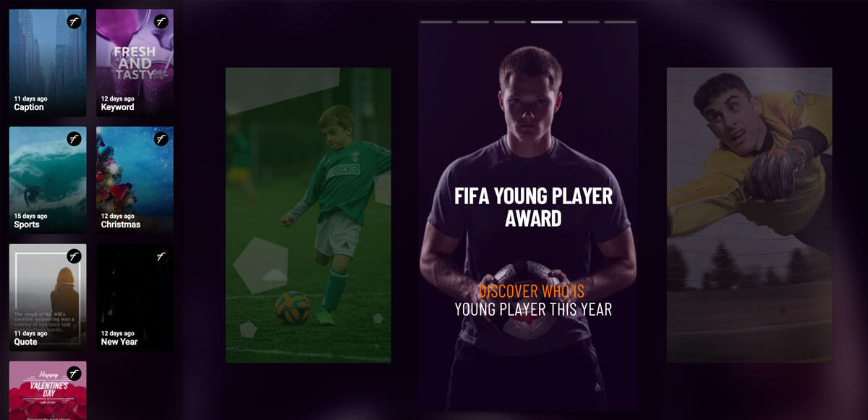The height and width of the screenshot is (420, 868).
Task: Open the Happy Valentine's Day template
Action: coord(48,390)
